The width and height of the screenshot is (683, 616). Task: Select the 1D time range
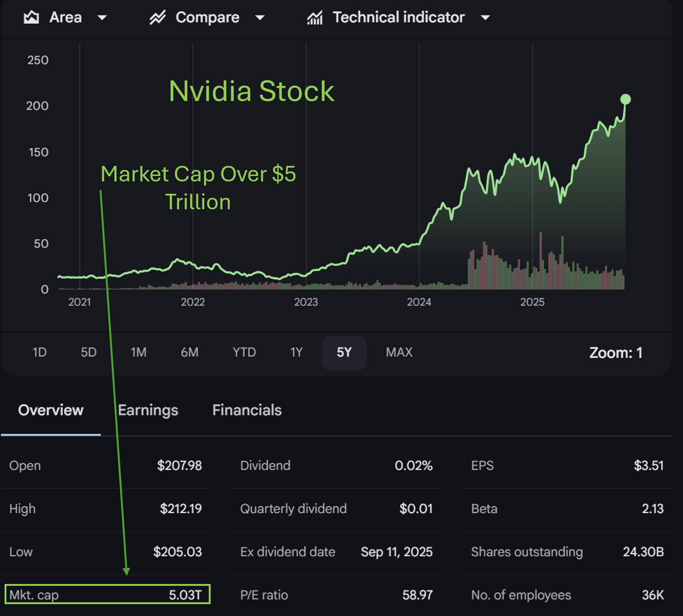point(40,352)
